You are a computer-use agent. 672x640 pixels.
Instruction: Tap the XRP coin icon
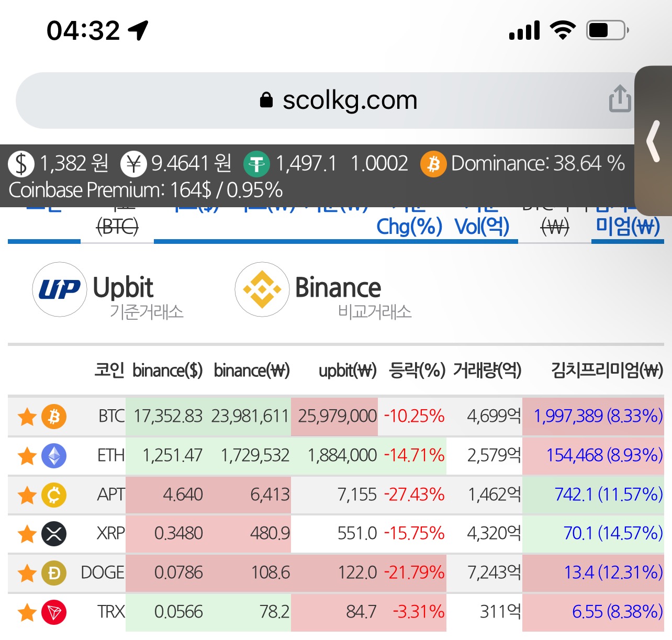tap(54, 534)
